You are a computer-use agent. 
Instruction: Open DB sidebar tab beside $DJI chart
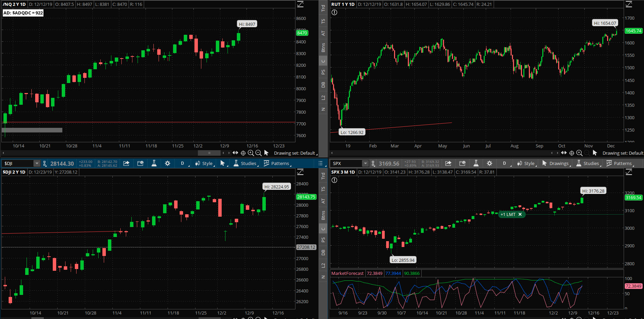click(323, 253)
